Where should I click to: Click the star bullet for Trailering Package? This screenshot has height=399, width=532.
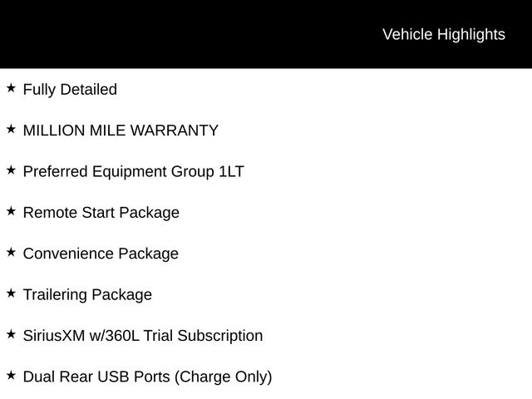coord(11,293)
